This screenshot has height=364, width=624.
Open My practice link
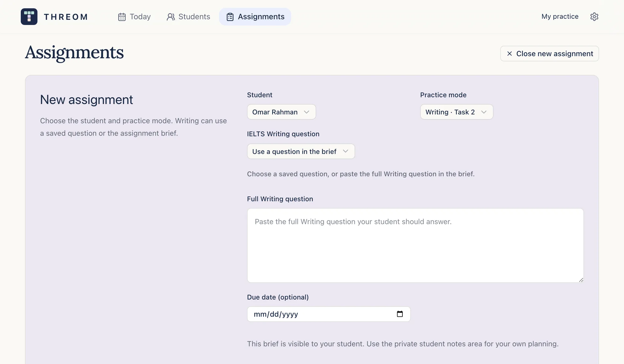[x=560, y=17]
